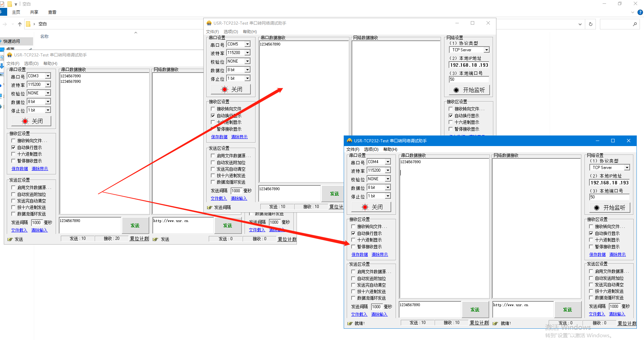Open TCP Server protocol dropdown in COM4 window
This screenshot has height=340, width=644.
[x=627, y=168]
